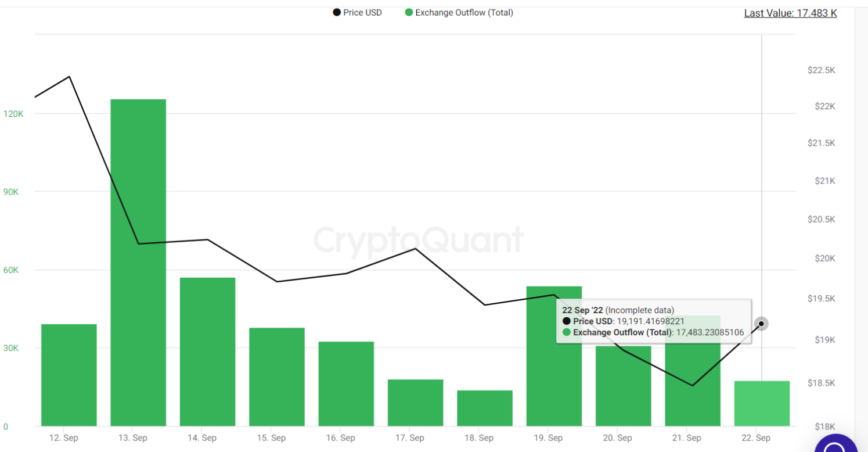Click the 12 Sep outflow bar
This screenshot has width=868, height=452.
(x=69, y=375)
